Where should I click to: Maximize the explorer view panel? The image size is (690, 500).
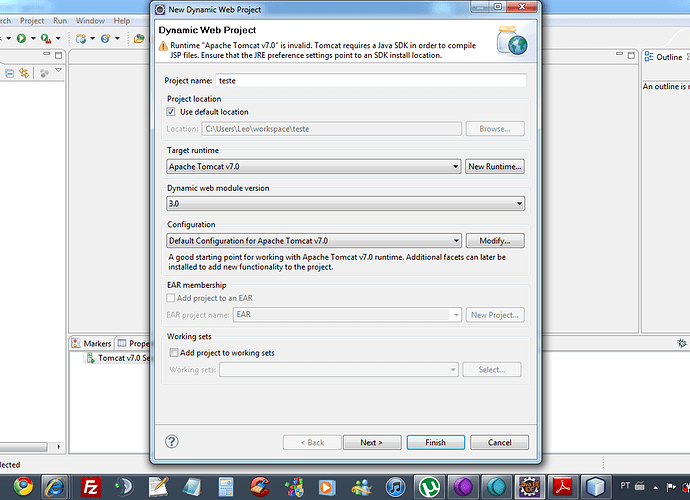[x=59, y=55]
